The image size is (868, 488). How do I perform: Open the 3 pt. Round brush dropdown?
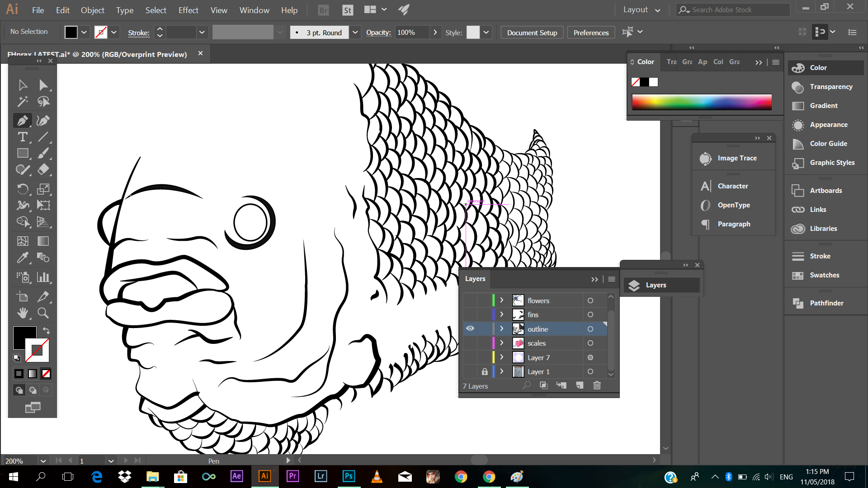click(x=355, y=32)
